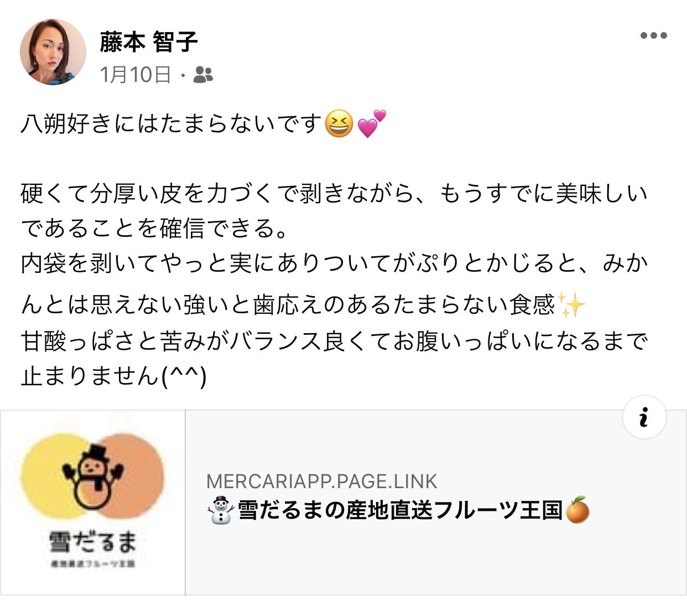Click the laughing face emoji in post

tap(339, 123)
